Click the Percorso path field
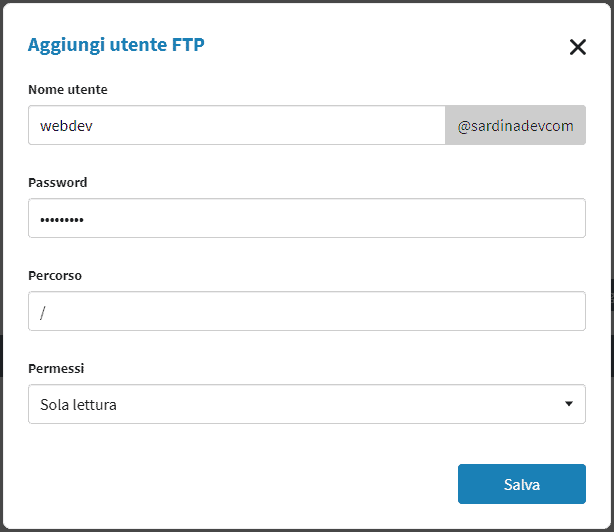Screen dimensions: 614x532 tap(306, 311)
